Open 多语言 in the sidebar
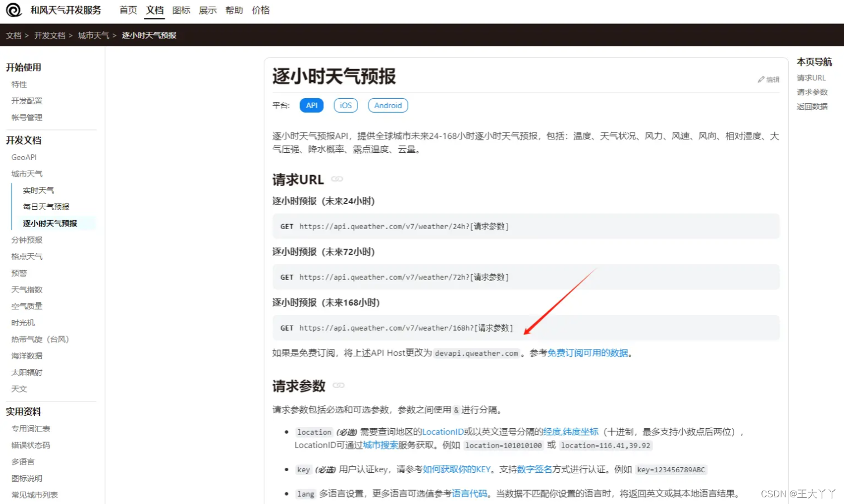This screenshot has height=504, width=844. 23,462
